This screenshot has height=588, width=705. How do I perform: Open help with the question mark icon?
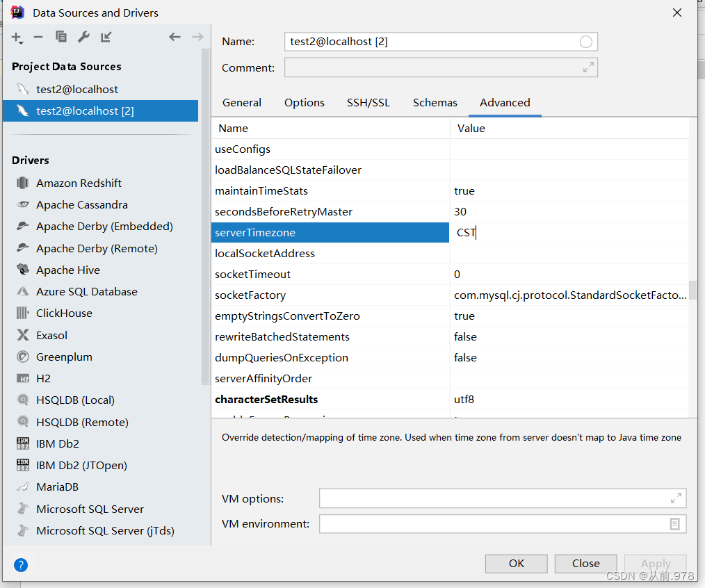point(21,564)
